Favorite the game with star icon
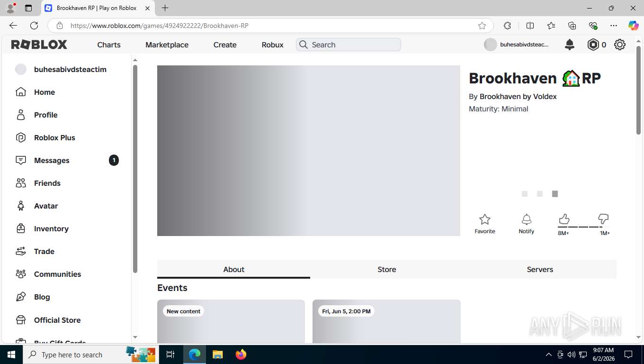This screenshot has width=644, height=364. (x=485, y=219)
